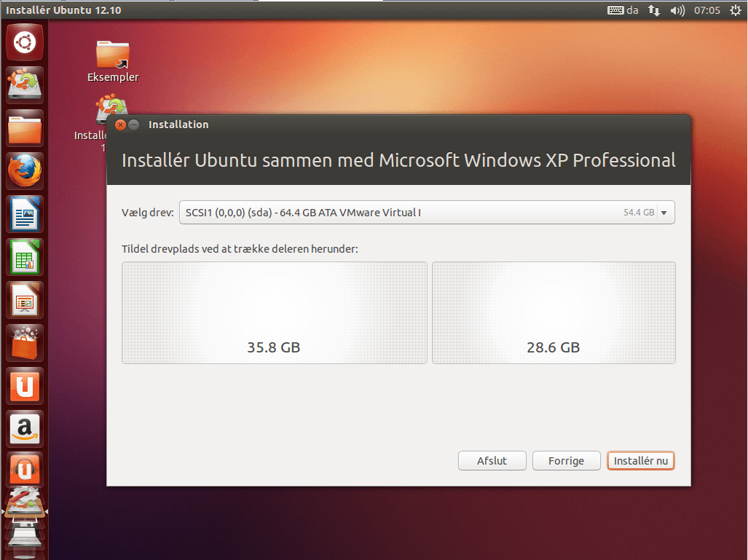Image resolution: width=748 pixels, height=560 pixels.
Task: Click the Ubuntu One launcher icon
Action: pos(24,386)
